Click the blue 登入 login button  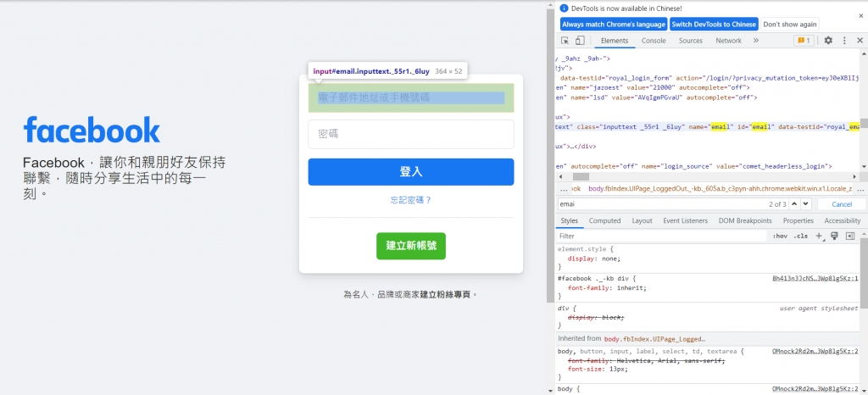[x=411, y=172]
